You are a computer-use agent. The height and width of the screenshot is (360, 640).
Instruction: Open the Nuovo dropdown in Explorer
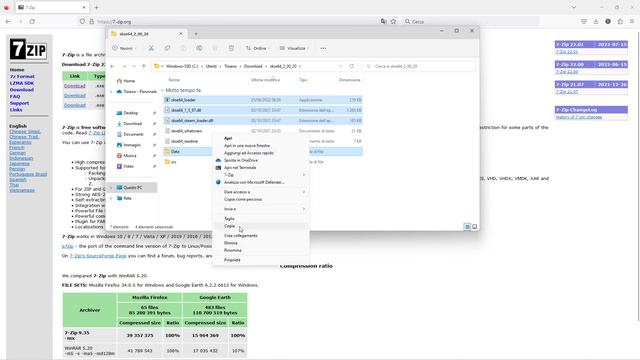124,48
